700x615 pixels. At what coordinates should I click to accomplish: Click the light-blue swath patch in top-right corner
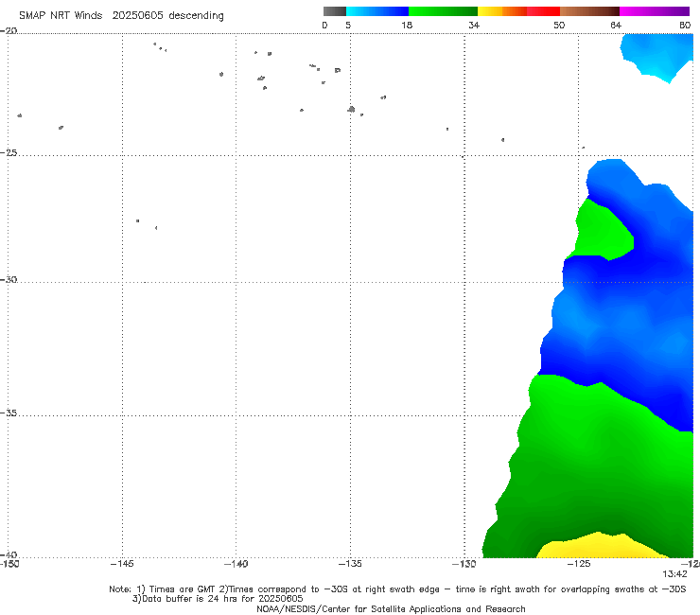[x=656, y=56]
